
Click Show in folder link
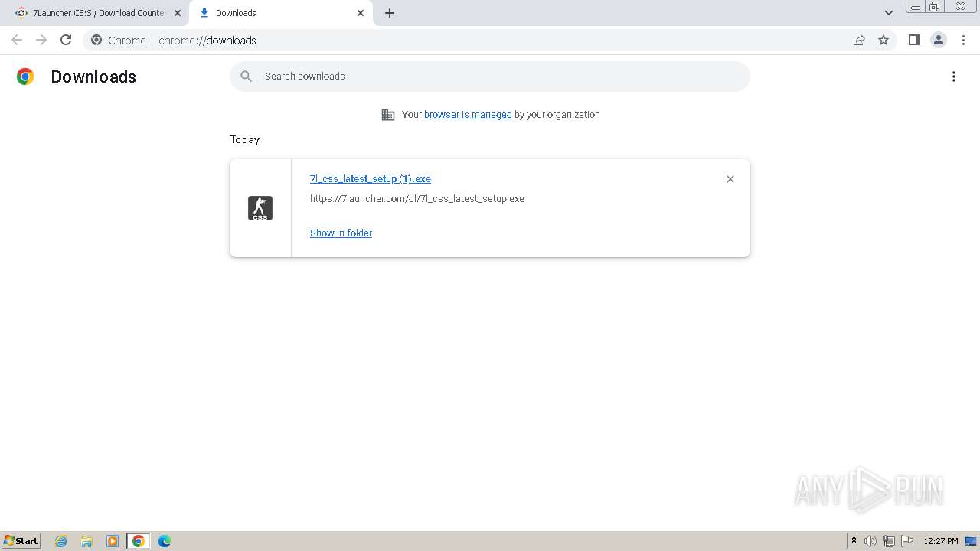click(x=341, y=233)
